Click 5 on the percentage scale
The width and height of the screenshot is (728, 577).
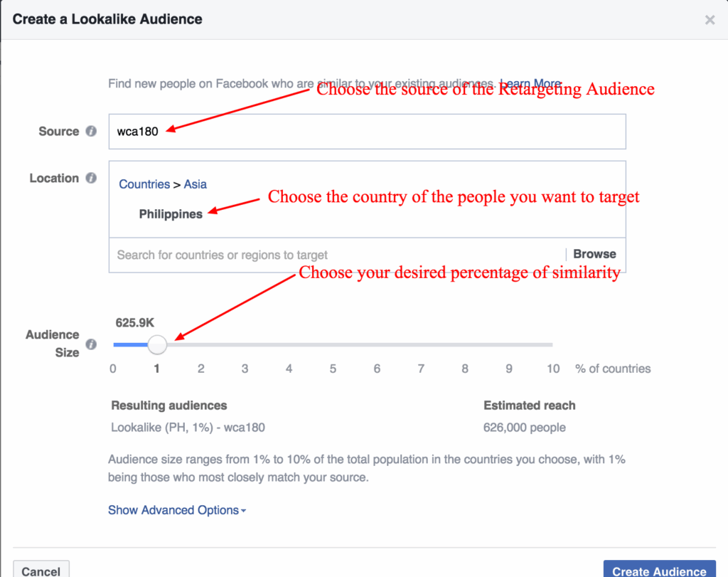[333, 369]
